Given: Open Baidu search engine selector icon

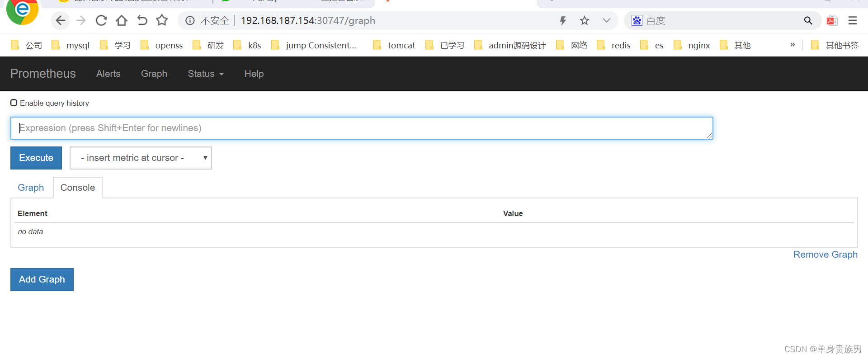Looking at the screenshot, I should point(637,20).
